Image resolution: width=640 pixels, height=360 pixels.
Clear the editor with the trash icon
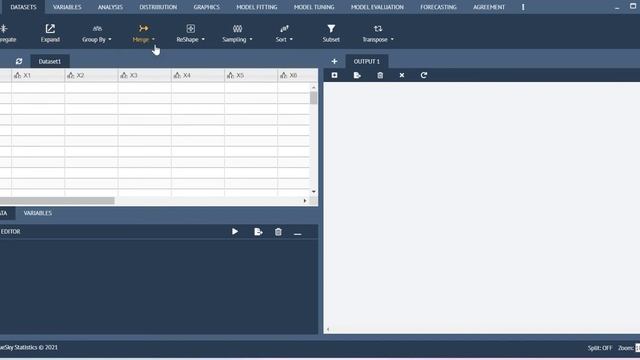point(278,232)
